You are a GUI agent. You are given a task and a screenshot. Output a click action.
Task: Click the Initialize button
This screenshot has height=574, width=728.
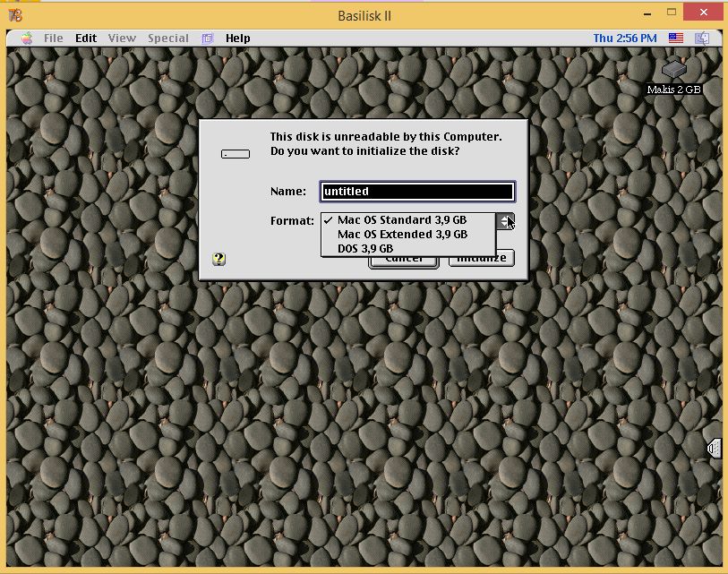pyautogui.click(x=482, y=261)
